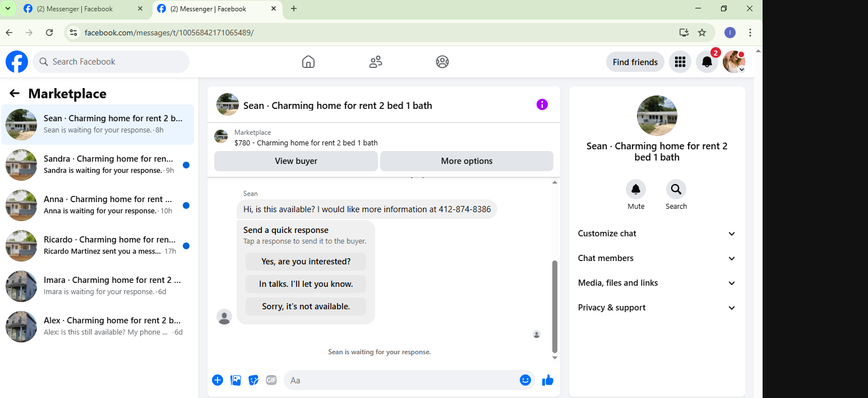The width and height of the screenshot is (868, 398).
Task: Expand Media, files and links section
Action: pos(657,283)
